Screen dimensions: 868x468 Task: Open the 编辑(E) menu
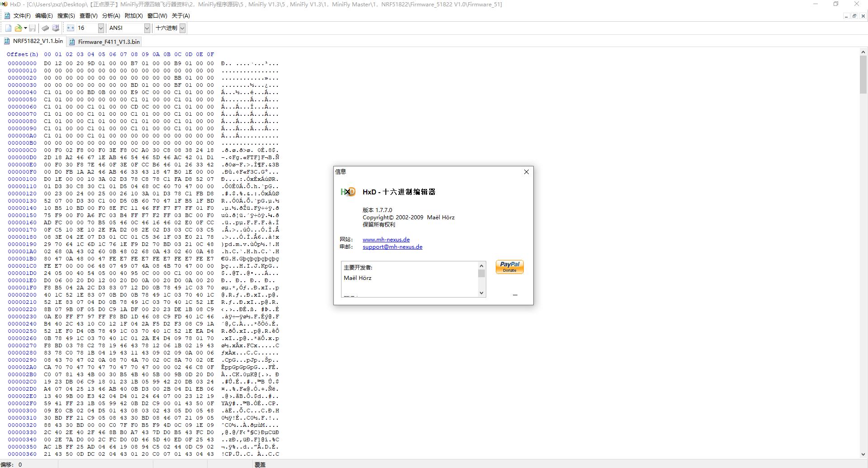[x=44, y=16]
